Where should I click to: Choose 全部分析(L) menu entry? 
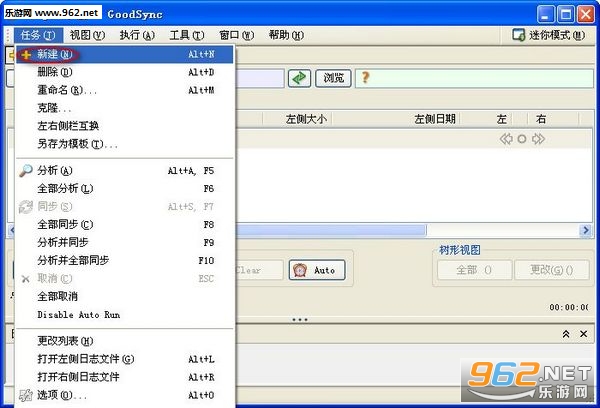click(125, 188)
